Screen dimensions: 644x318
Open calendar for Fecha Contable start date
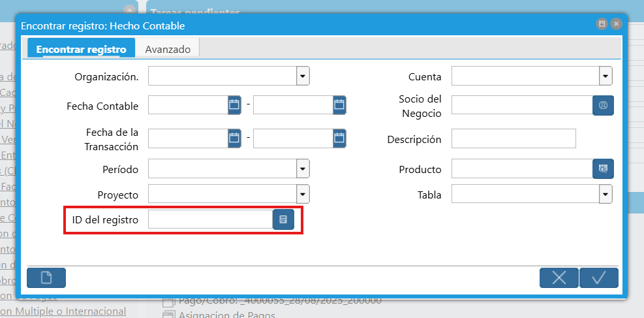234,104
